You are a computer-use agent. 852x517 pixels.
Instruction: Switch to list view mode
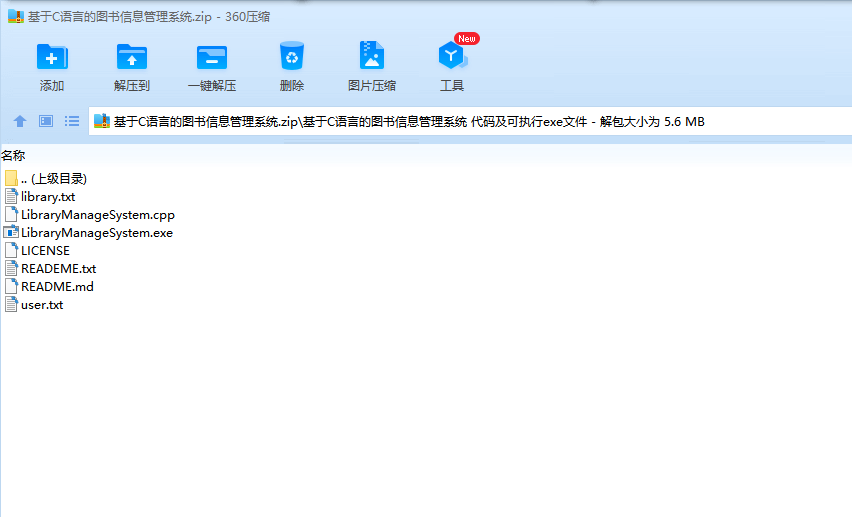[x=72, y=121]
